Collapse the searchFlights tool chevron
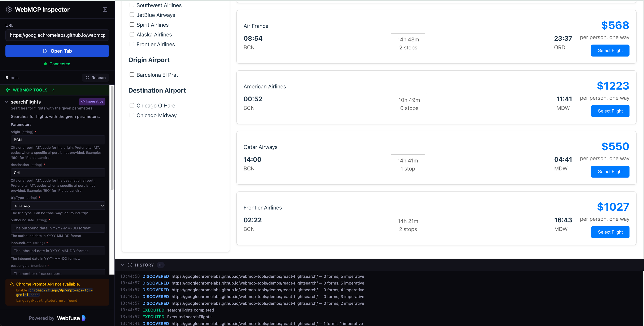This screenshot has width=644, height=326. point(6,102)
